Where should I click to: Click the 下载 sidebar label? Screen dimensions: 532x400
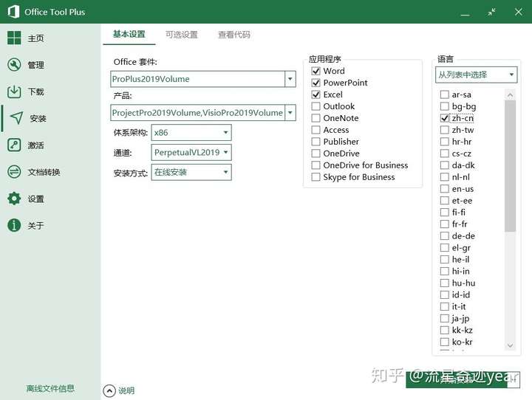coord(35,92)
